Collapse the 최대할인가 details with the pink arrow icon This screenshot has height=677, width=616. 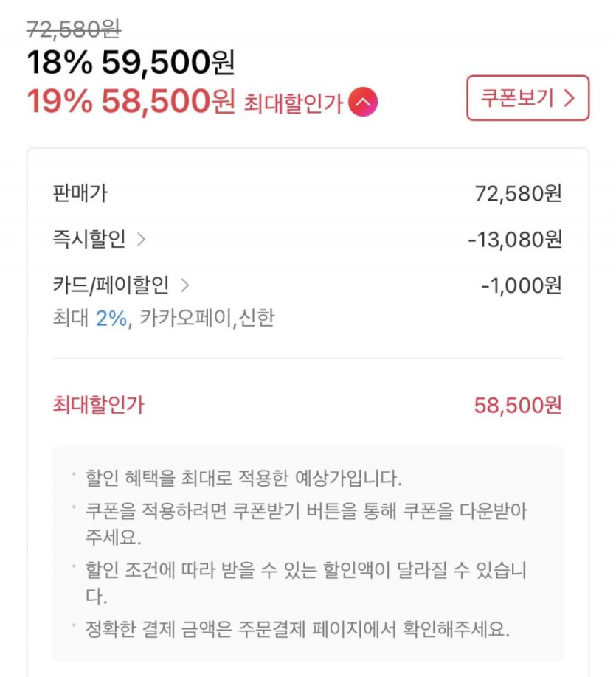(362, 103)
